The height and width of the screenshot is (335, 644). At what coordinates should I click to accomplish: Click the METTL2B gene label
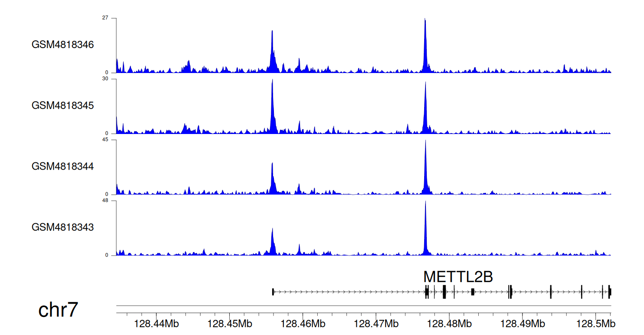pyautogui.click(x=458, y=277)
